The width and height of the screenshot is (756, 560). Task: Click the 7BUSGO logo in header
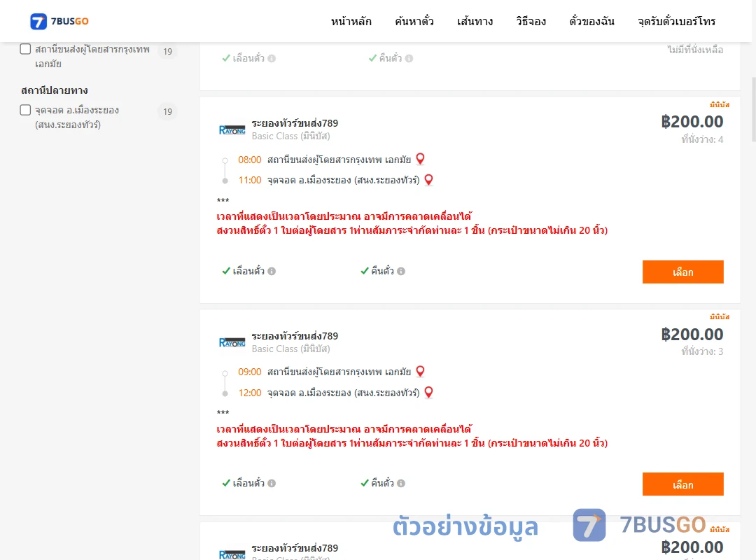59,21
